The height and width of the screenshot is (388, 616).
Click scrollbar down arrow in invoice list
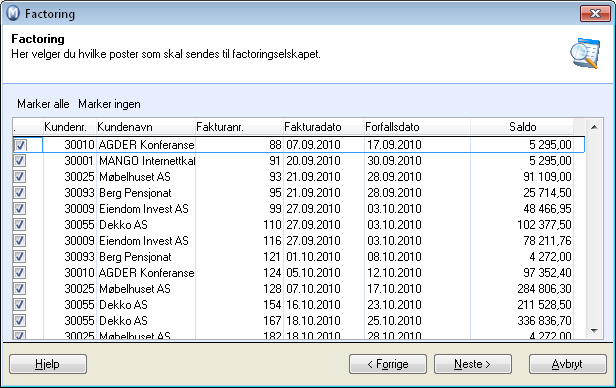(x=594, y=331)
